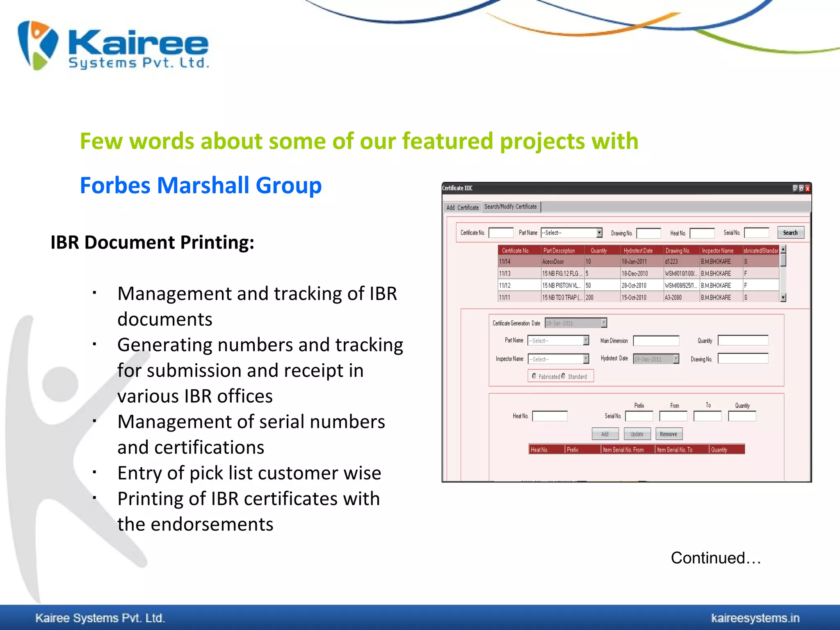Sort by Part Description column header
Viewport: 840px width, 630px height.
(x=562, y=250)
